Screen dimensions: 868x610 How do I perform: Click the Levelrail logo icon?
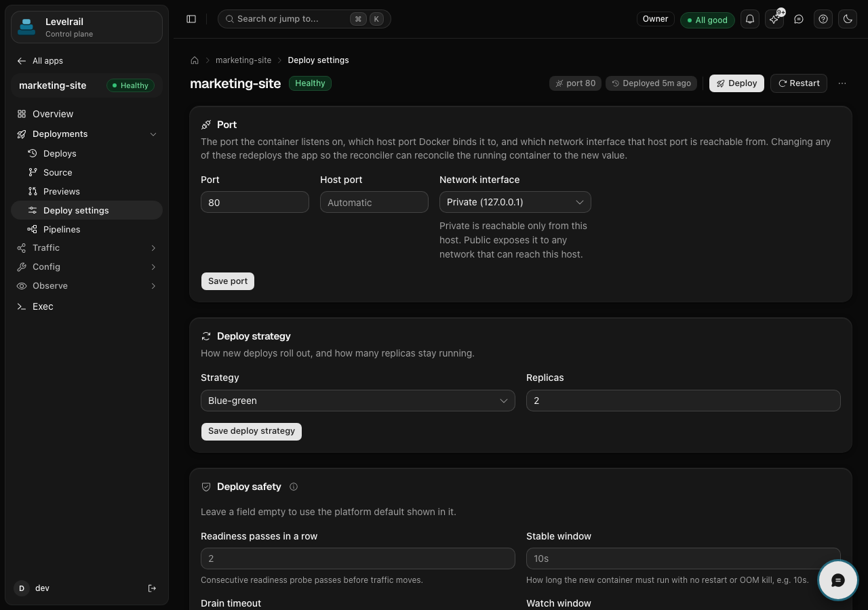[x=26, y=27]
